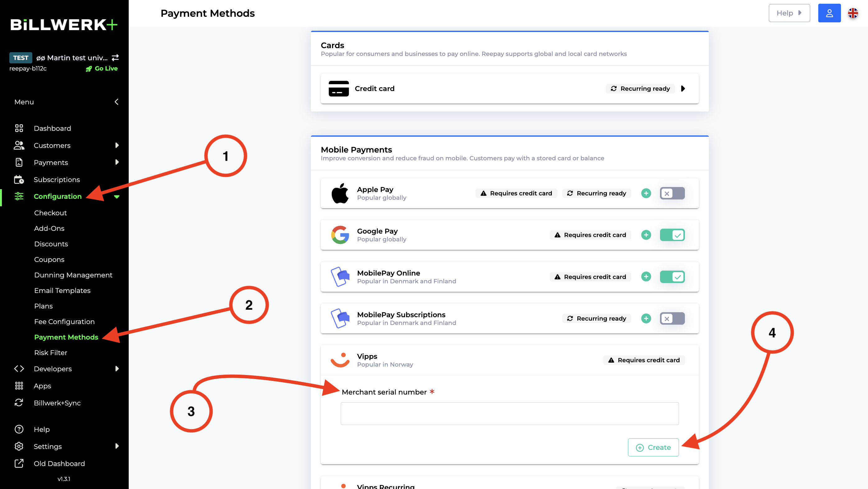Open Subscriptions menu item
Viewport: 868px width, 489px height.
coord(57,180)
